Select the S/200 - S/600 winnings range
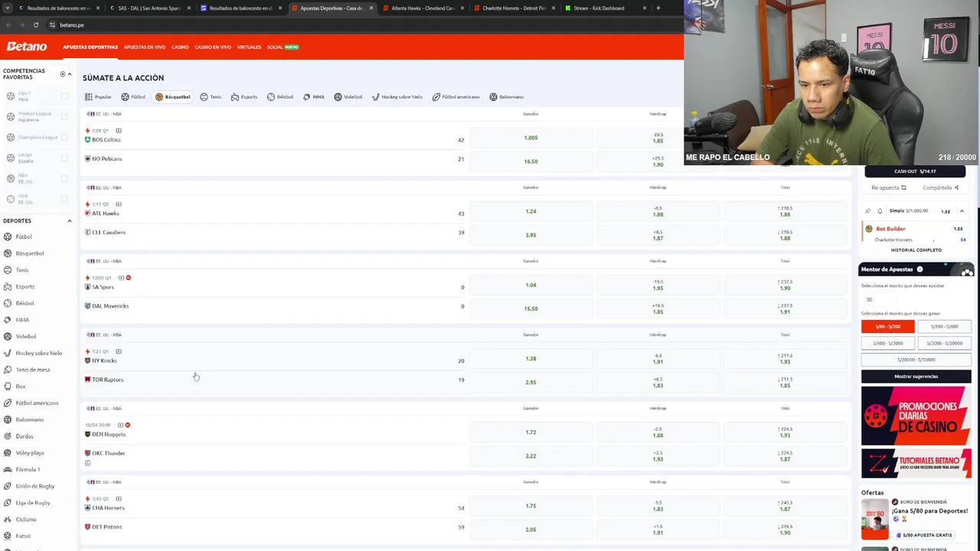This screenshot has width=980, height=551. 944,327
